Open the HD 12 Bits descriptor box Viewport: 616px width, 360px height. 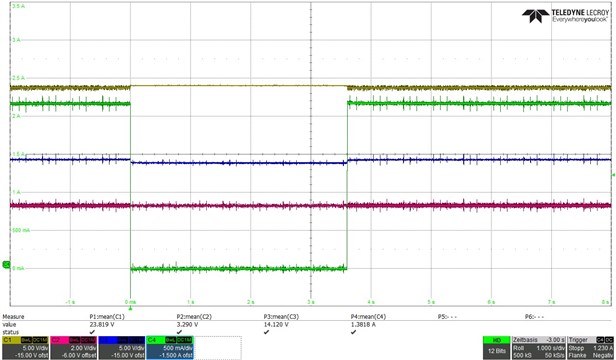pyautogui.click(x=496, y=347)
